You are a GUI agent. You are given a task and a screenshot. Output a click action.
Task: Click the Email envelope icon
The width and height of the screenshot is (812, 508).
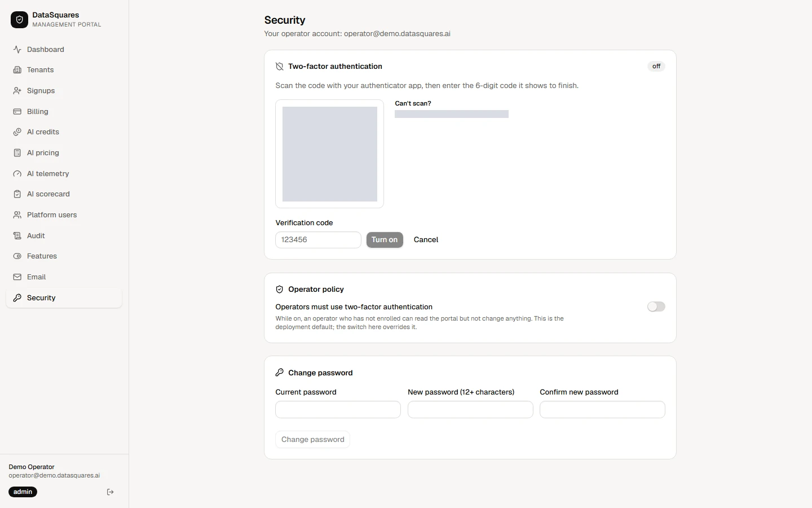17,277
